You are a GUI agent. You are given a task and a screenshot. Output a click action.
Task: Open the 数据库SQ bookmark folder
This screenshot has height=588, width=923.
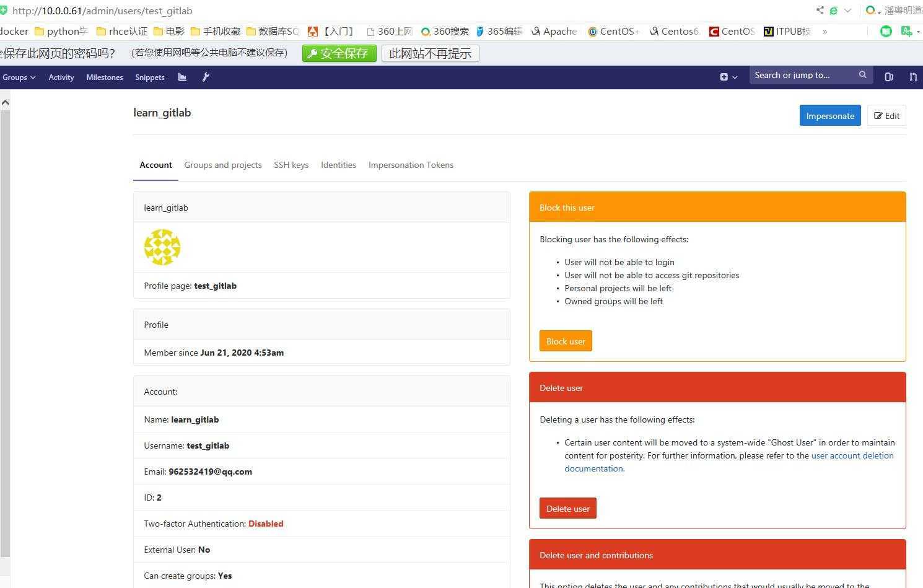click(273, 31)
